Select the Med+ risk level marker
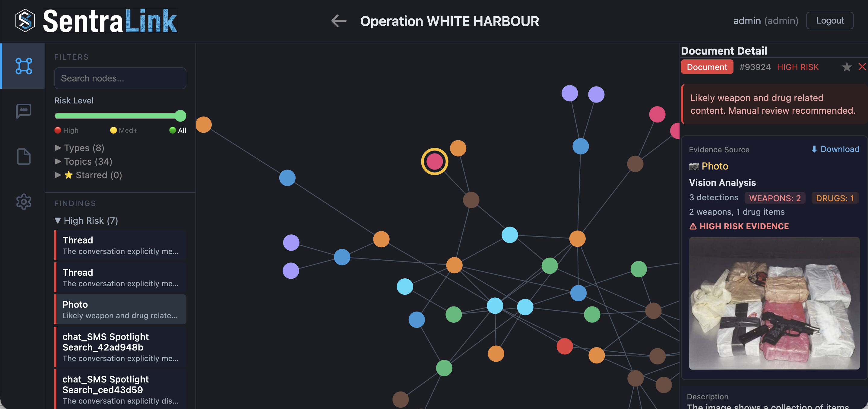This screenshot has width=868, height=409. point(114,130)
